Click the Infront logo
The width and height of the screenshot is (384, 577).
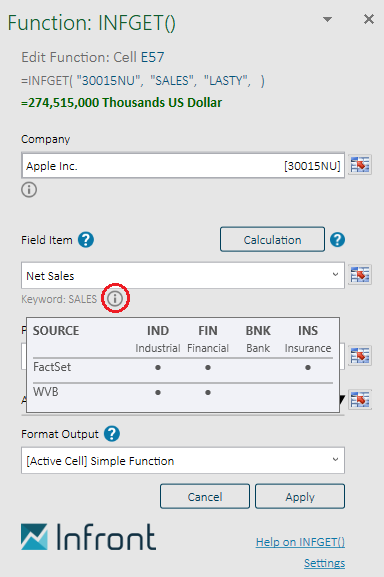[88, 537]
